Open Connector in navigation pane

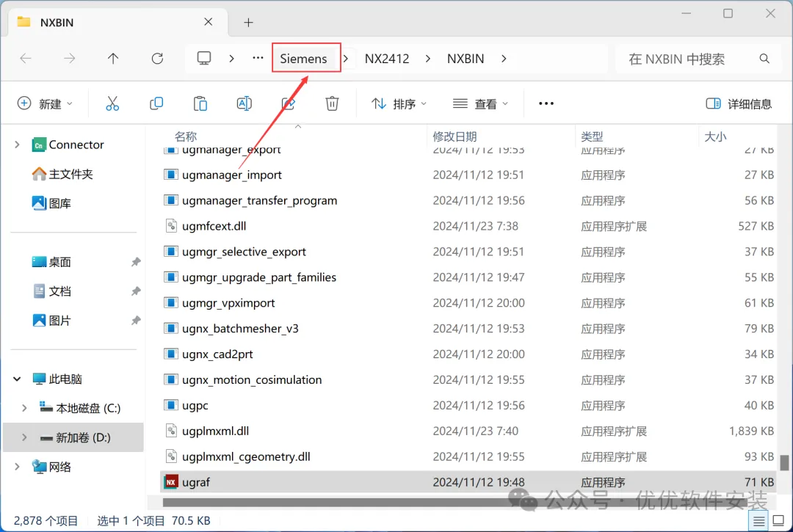tap(76, 145)
